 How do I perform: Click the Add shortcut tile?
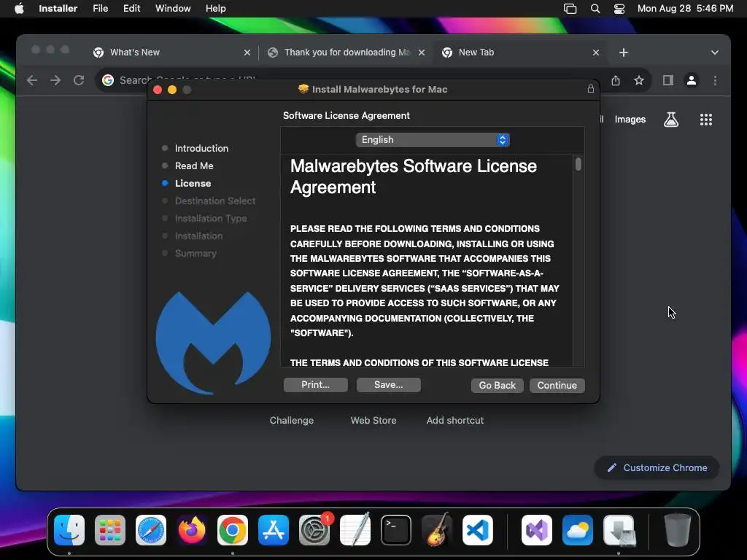point(455,421)
